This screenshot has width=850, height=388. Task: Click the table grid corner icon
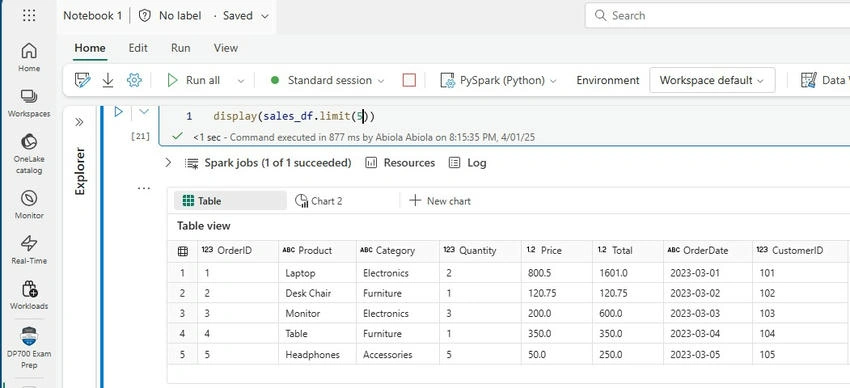[183, 251]
